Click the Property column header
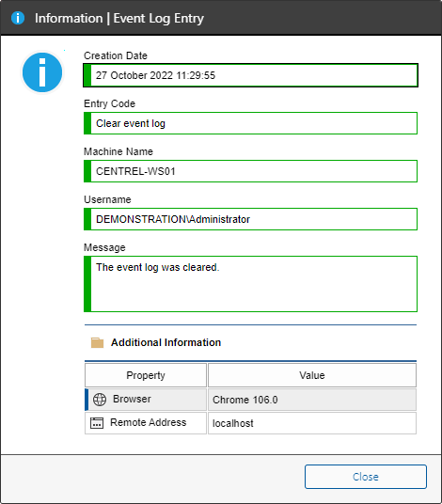Viewport: 442px width, 504px height. (146, 375)
